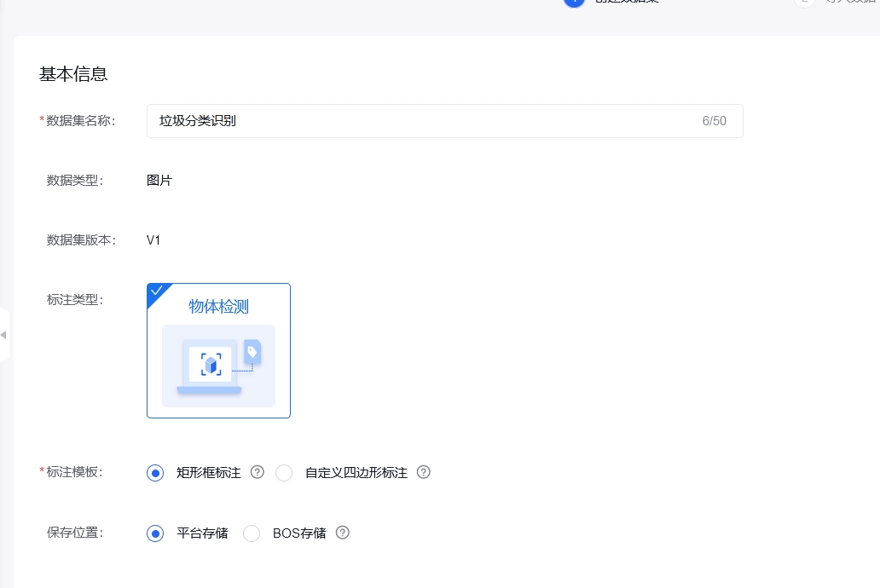Select the 平台存储 radio button
This screenshot has height=588, width=880.
coord(155,533)
